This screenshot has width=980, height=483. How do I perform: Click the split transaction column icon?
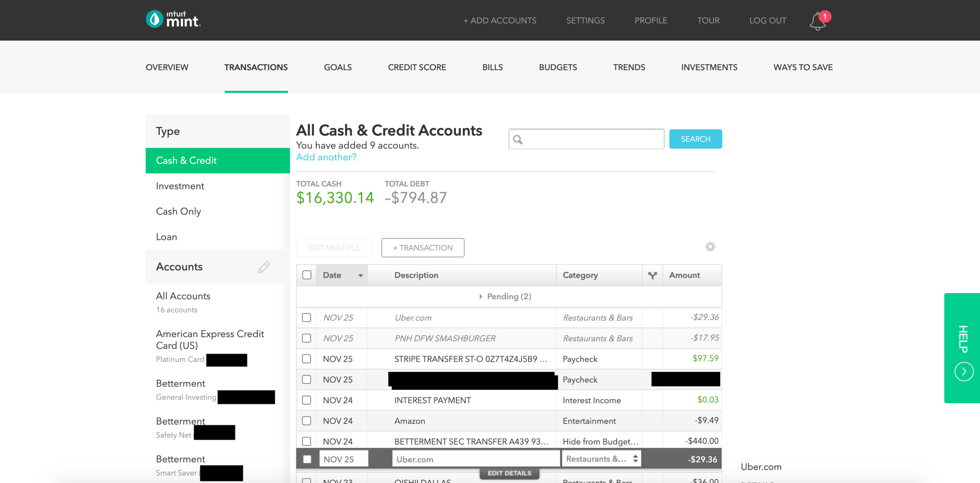[x=652, y=275]
